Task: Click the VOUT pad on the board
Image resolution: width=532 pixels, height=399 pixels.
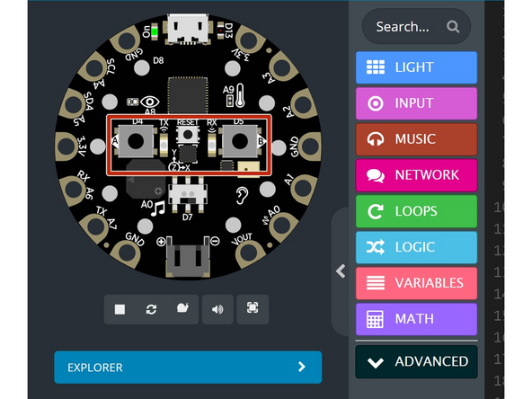Action: coord(250,253)
